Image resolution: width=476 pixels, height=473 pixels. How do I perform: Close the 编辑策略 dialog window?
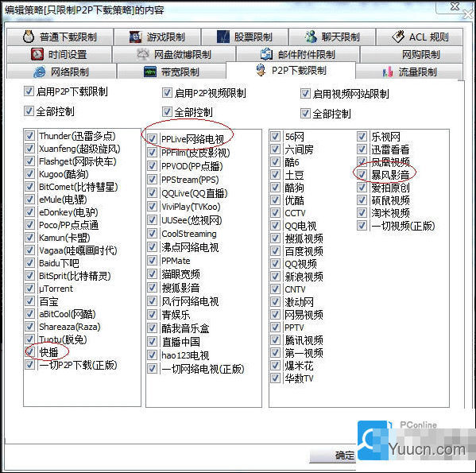point(455,6)
